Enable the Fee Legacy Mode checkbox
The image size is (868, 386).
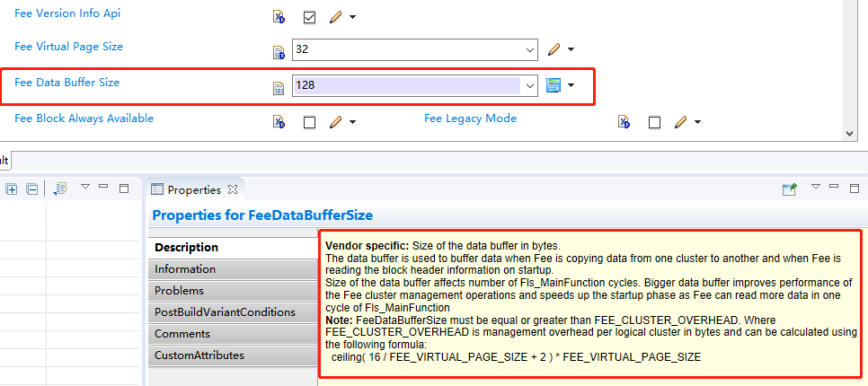[x=654, y=122]
